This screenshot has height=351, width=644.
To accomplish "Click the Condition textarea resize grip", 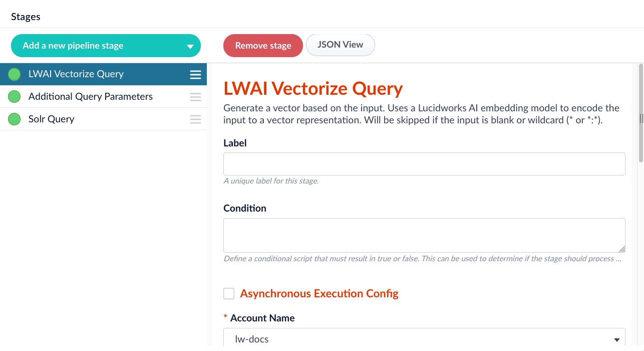I will click(621, 249).
